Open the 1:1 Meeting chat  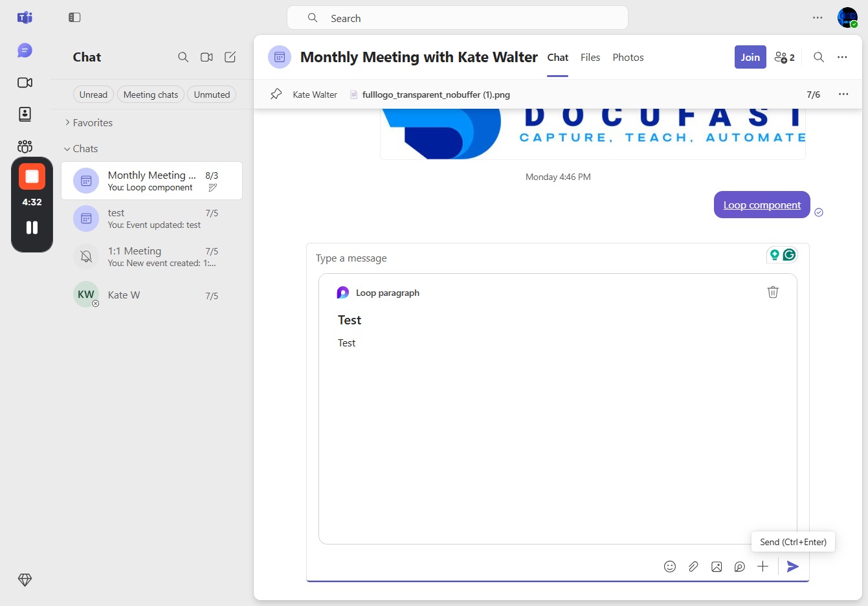point(151,256)
